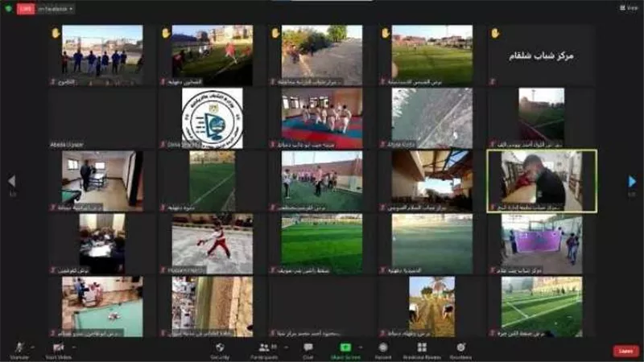Viewport: 644px width, 362px height.
Task: Go to next gallery page blue arrow
Action: click(x=633, y=181)
